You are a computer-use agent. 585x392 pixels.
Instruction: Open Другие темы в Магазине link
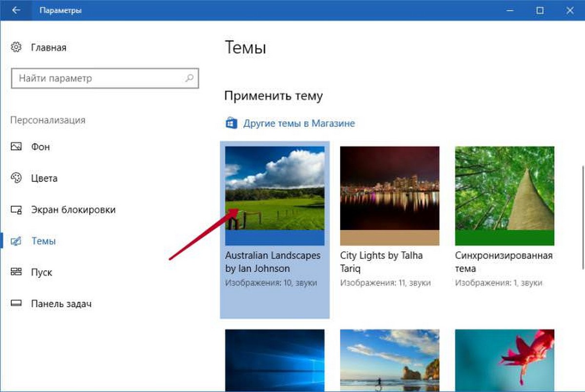pos(299,123)
